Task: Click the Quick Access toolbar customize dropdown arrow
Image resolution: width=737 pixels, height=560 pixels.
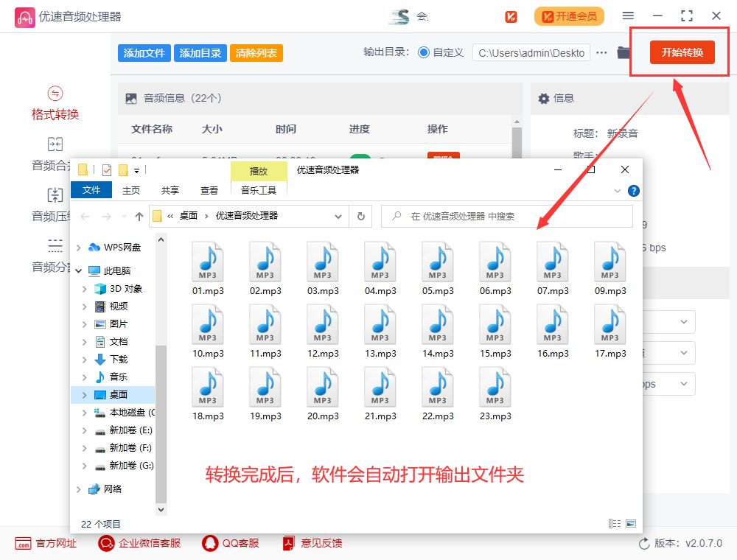Action: point(137,170)
